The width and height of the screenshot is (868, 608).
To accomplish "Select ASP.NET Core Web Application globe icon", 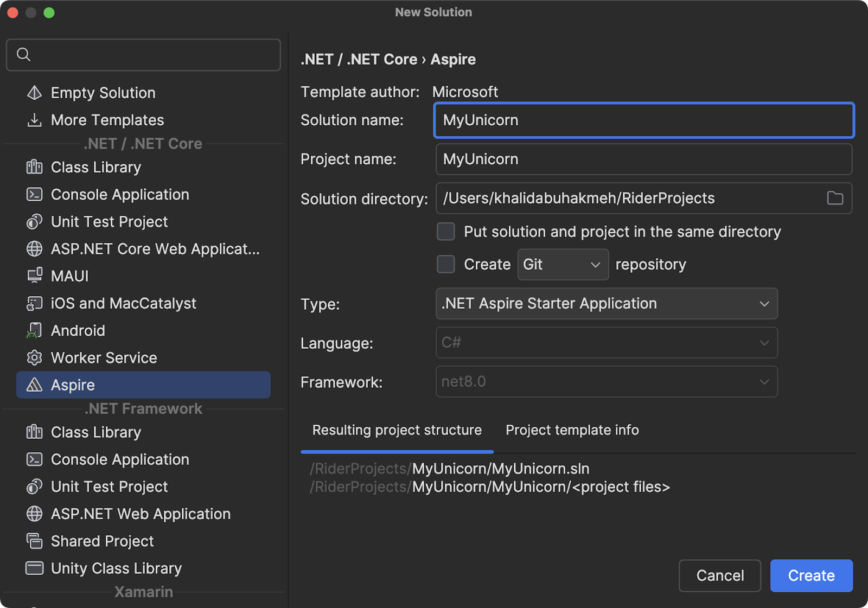I will click(x=34, y=249).
